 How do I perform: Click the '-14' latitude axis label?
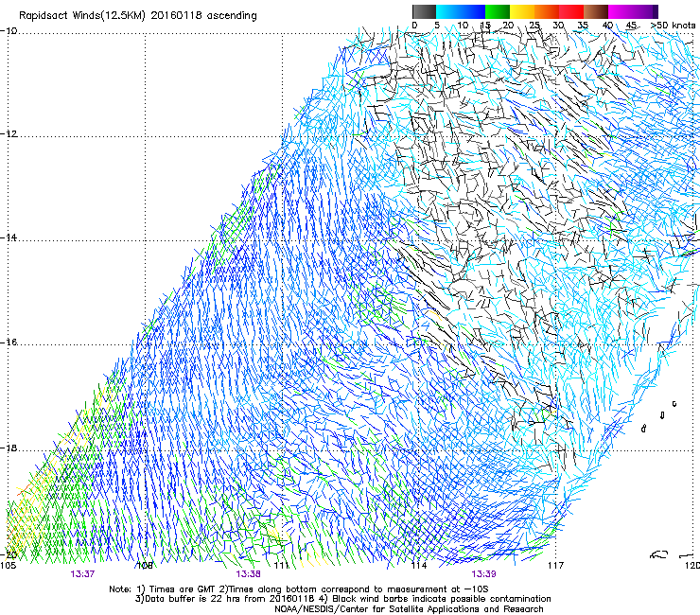point(9,237)
